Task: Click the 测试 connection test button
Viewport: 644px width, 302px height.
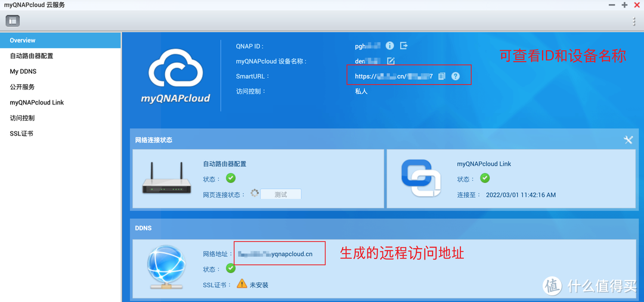Action: 281,194
